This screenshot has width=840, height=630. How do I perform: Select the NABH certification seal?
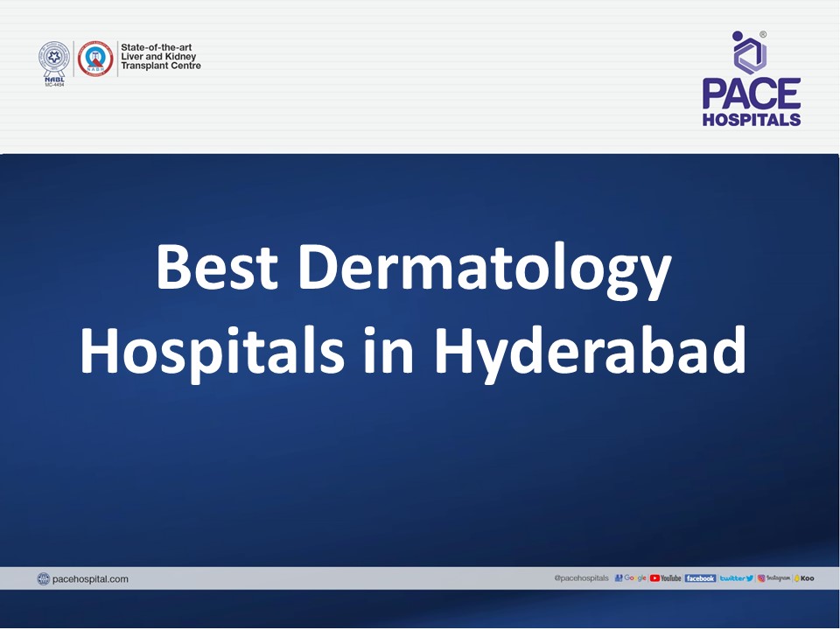point(96,58)
